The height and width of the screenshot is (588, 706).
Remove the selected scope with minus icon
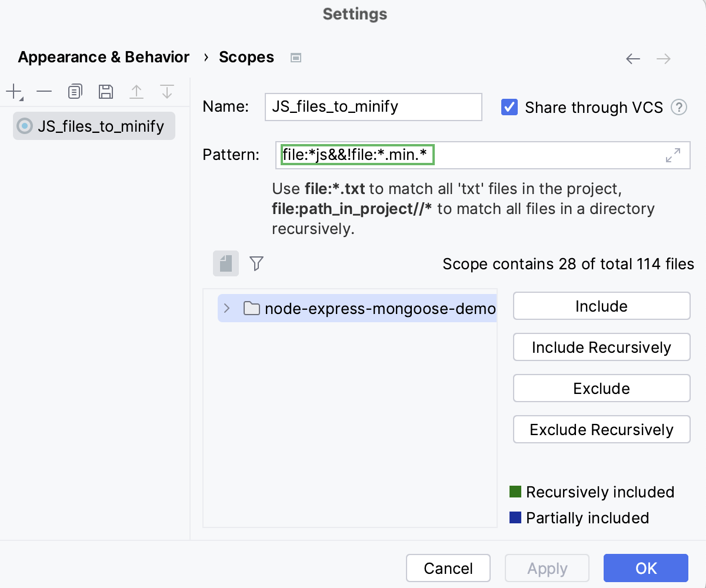click(x=44, y=92)
